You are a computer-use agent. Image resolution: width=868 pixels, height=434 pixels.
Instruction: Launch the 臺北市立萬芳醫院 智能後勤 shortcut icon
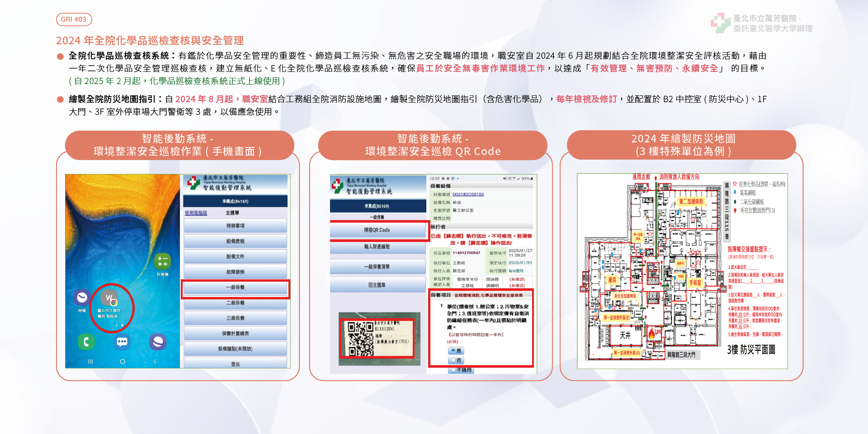(x=109, y=299)
